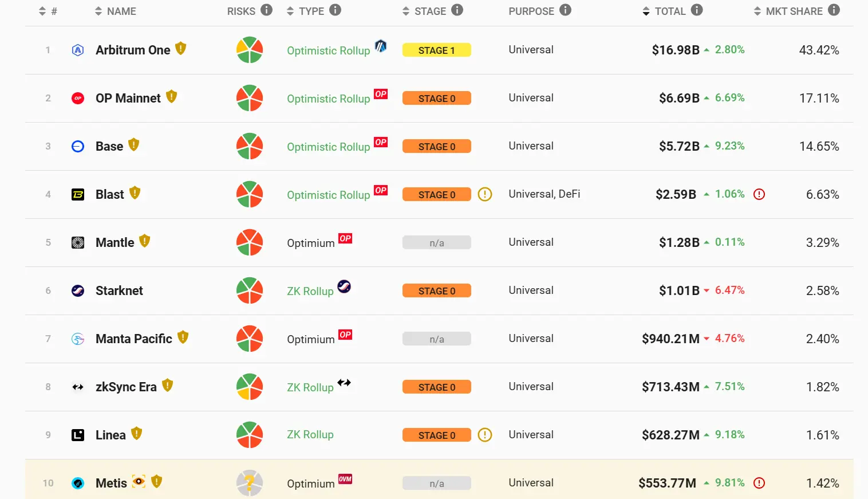Click the Metis gray question-mark risk chart
Viewport: 868px width, 499px height.
[x=250, y=483]
